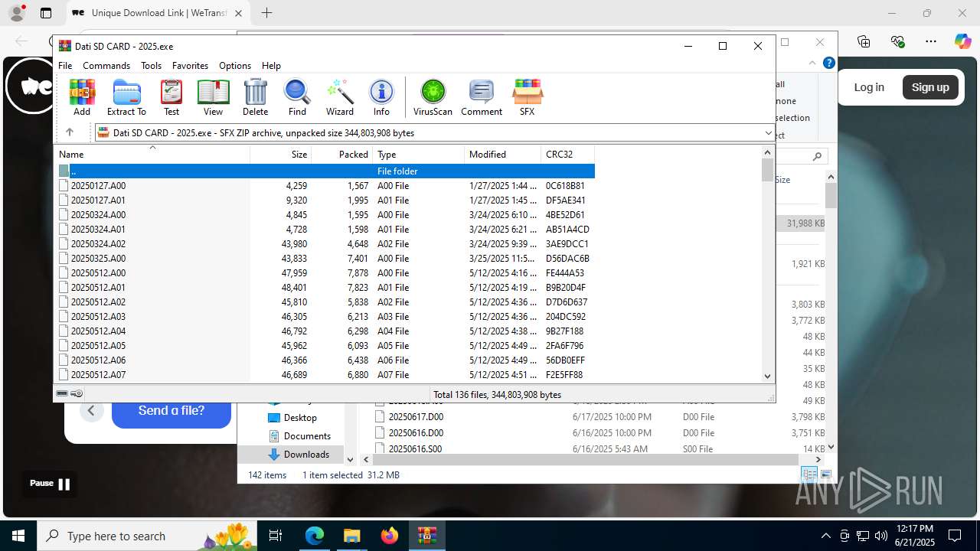Open a new Edge tab
This screenshot has width=980, height=551.
point(266,13)
